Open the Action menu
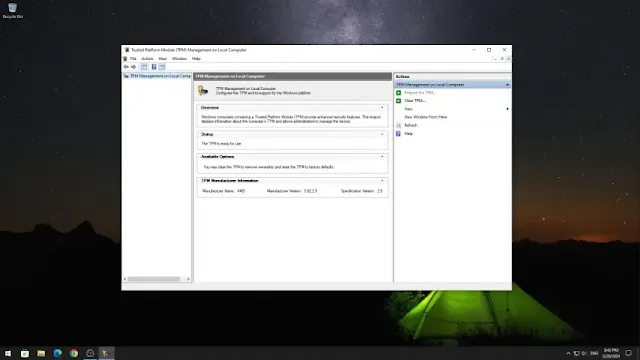640x360 pixels. (x=147, y=59)
